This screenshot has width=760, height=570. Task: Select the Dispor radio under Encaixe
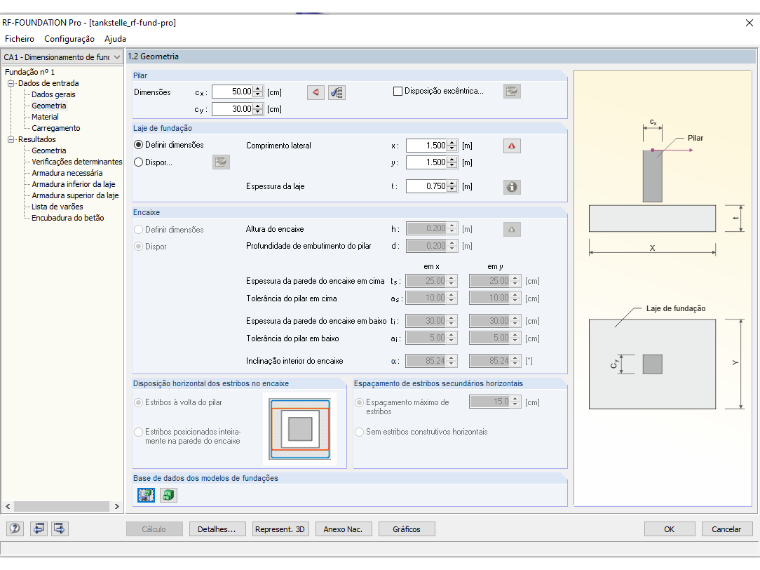point(139,247)
